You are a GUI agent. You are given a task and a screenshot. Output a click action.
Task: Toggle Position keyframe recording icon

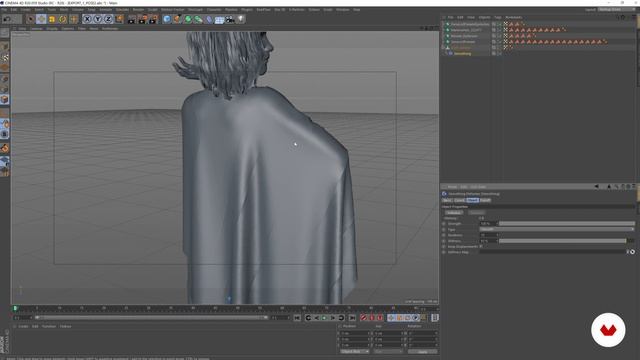coord(391,318)
